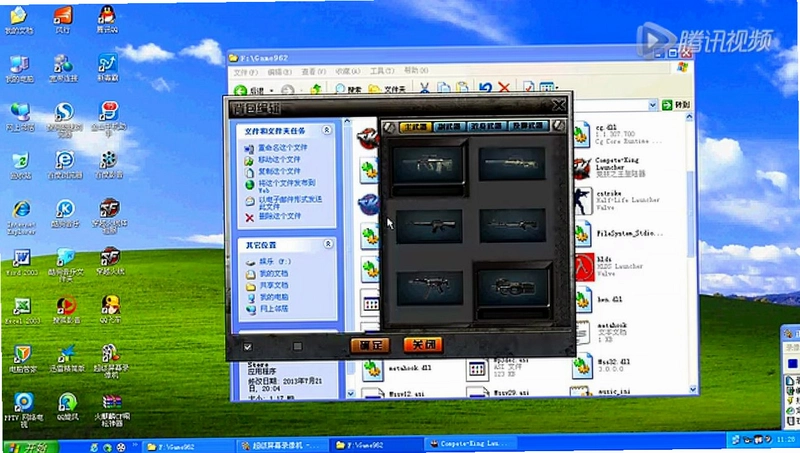Screen dimensions: 800x453
Task: Open PPTV 网络电视 desktop icon
Action: [23, 410]
